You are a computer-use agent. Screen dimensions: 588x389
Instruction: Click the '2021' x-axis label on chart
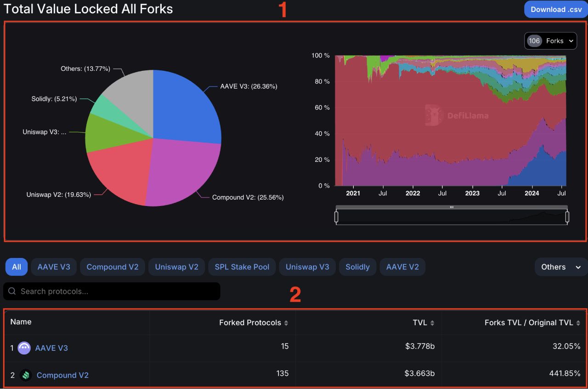(x=353, y=194)
